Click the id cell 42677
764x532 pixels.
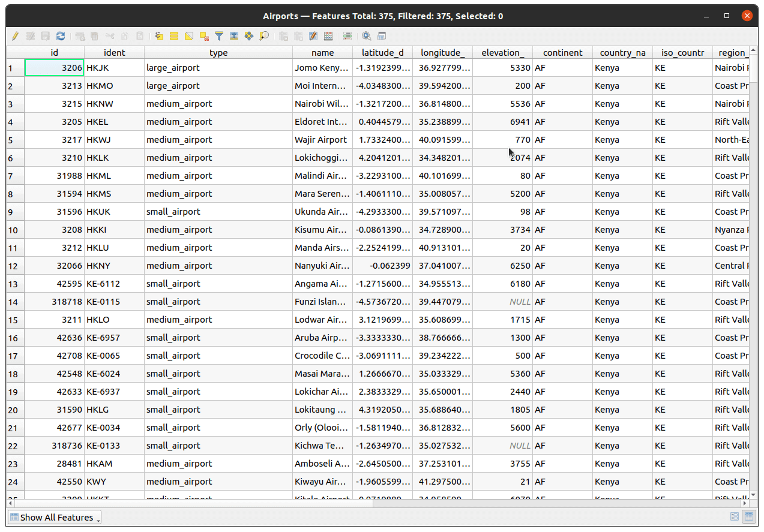point(54,428)
